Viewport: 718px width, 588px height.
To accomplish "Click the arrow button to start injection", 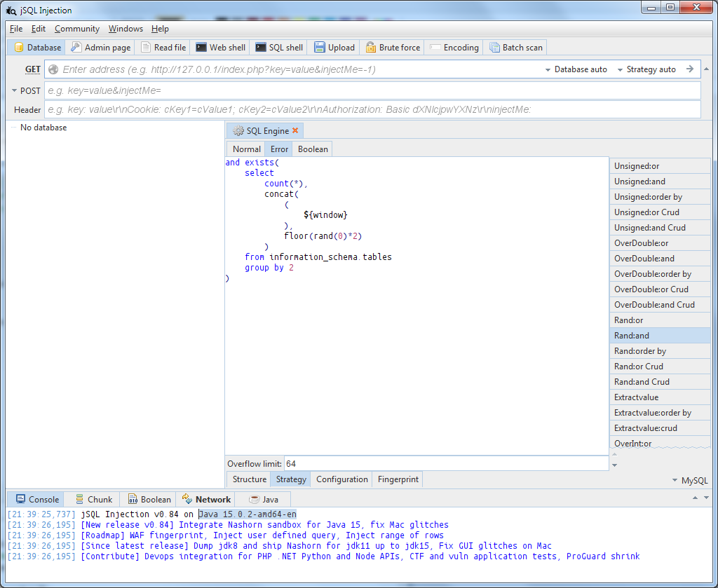I will click(690, 69).
